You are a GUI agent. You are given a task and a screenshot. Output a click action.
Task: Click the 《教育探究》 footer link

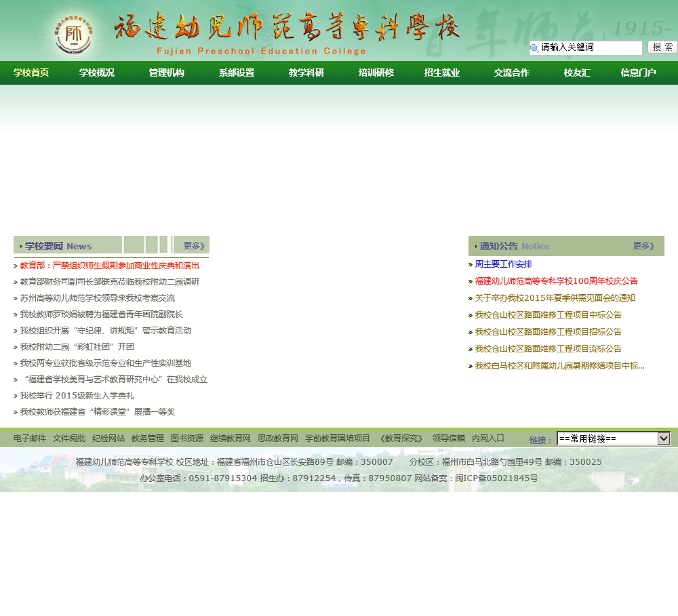point(401,438)
